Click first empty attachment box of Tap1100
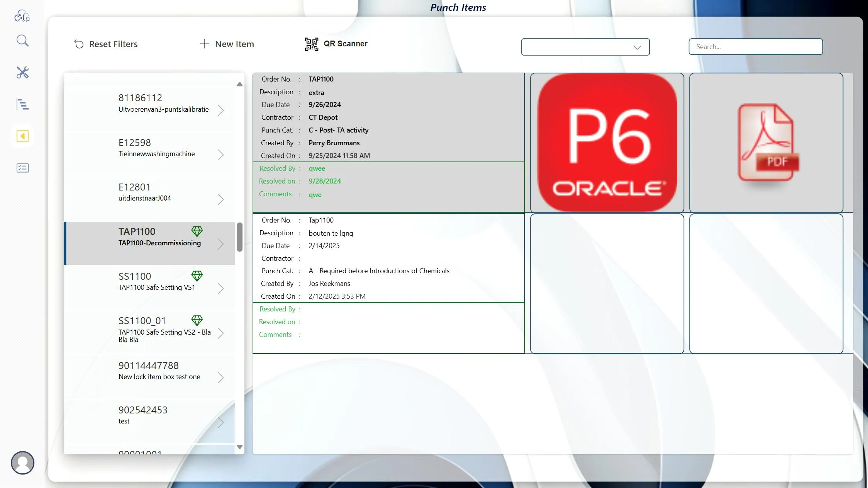Viewport: 868px width, 488px height. (x=607, y=284)
